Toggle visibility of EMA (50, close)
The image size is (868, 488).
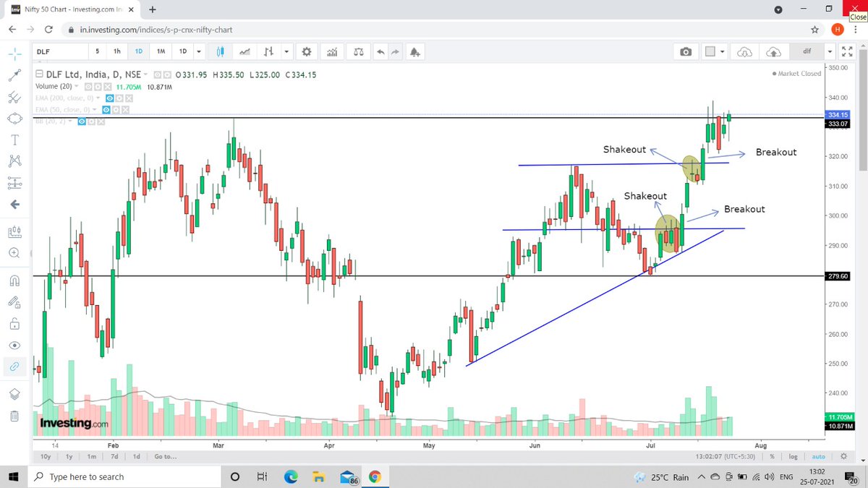click(x=106, y=109)
